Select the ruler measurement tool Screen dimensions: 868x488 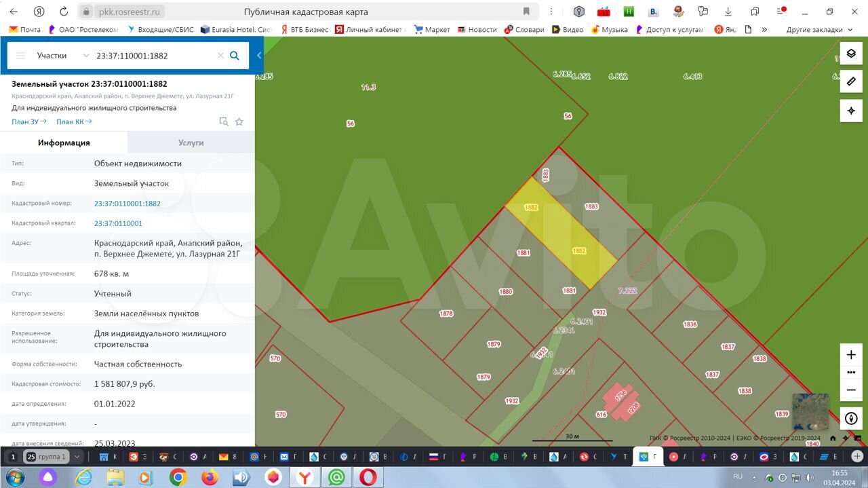point(851,82)
